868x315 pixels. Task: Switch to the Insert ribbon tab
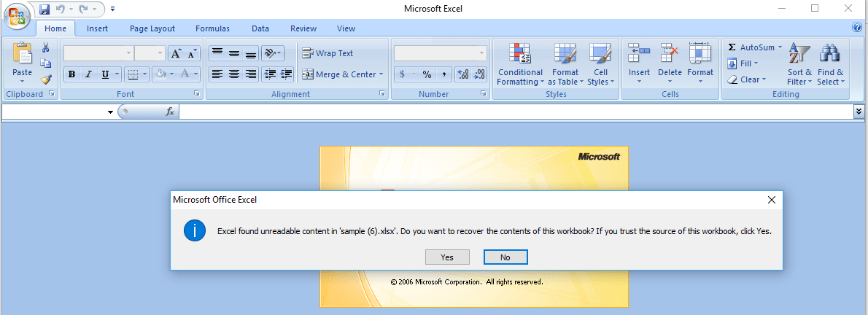pos(98,28)
